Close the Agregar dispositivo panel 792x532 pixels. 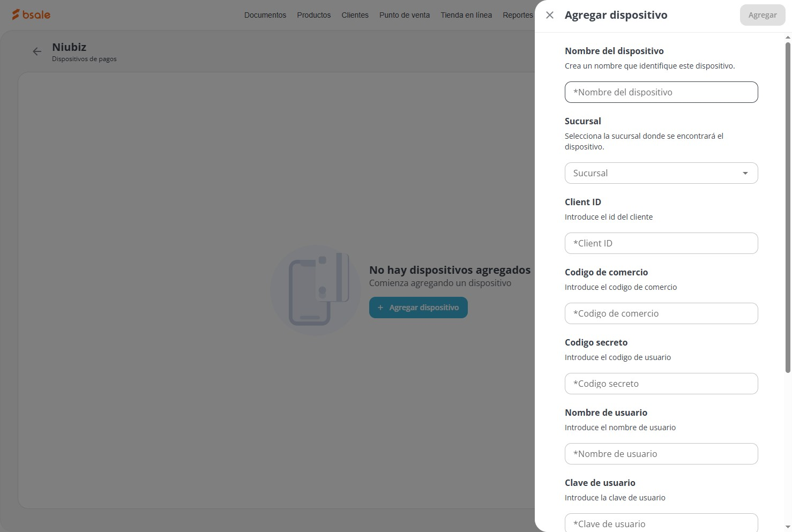click(550, 15)
